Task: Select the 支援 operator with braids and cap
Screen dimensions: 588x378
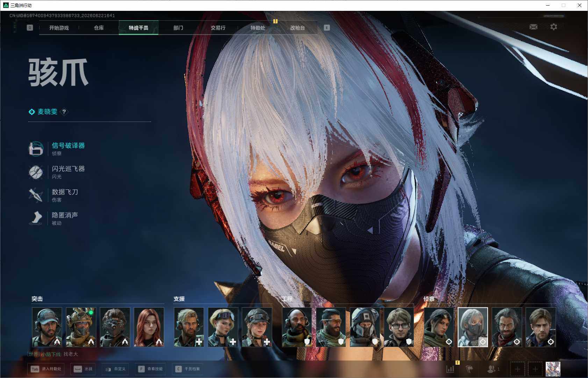Action: click(257, 327)
